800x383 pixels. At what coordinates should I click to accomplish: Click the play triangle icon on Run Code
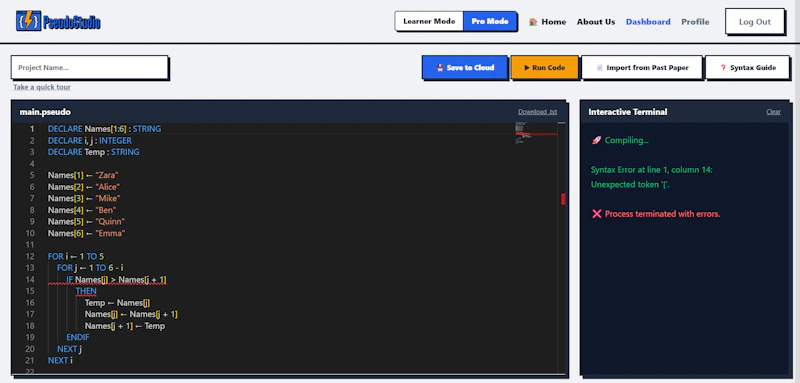(x=527, y=67)
